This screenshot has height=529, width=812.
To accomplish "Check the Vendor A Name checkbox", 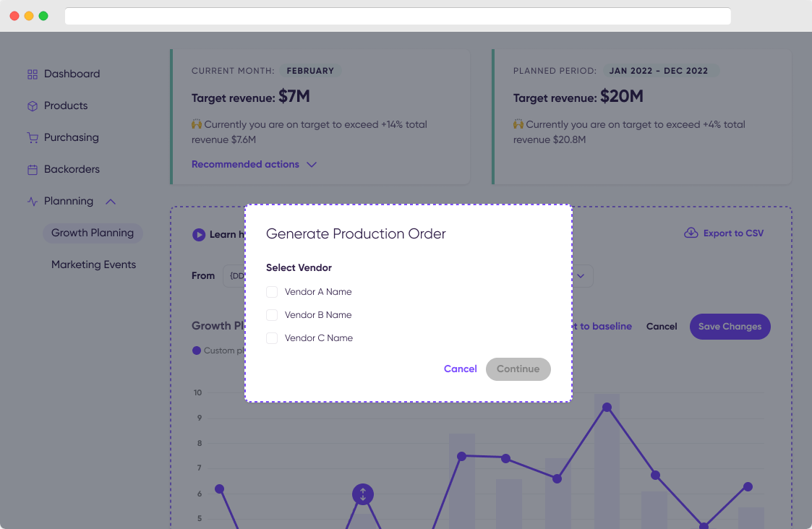I will (x=272, y=292).
